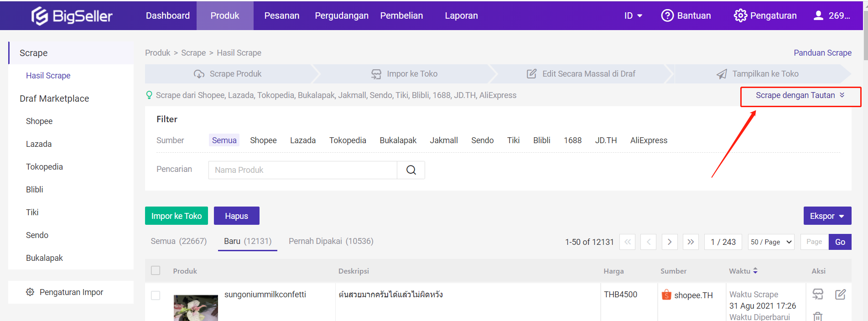868x321 pixels.
Task: Edit the sungoniummilkconfetti row pencil icon
Action: (x=841, y=294)
